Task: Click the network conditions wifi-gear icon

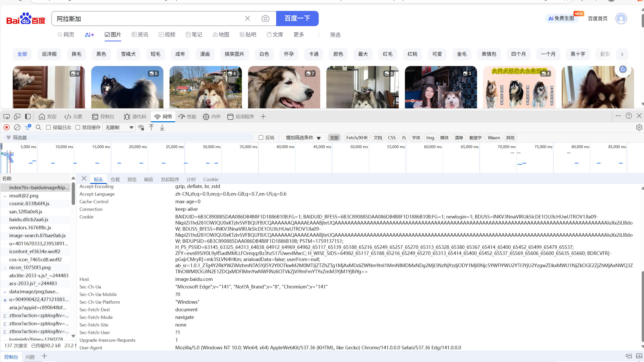Action: pyautogui.click(x=141, y=127)
